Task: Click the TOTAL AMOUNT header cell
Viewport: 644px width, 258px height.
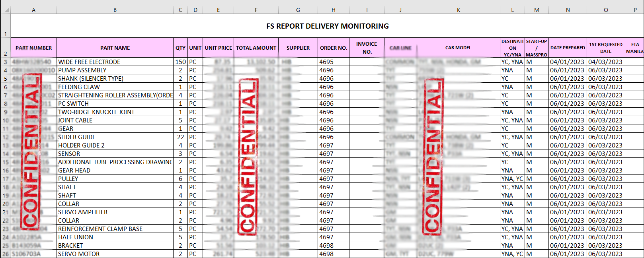Action: [x=256, y=48]
